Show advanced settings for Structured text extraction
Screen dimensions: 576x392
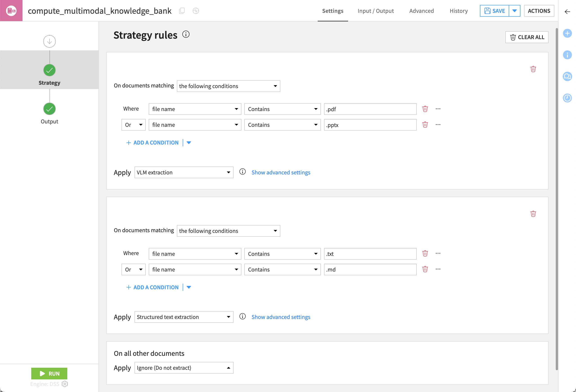point(281,317)
